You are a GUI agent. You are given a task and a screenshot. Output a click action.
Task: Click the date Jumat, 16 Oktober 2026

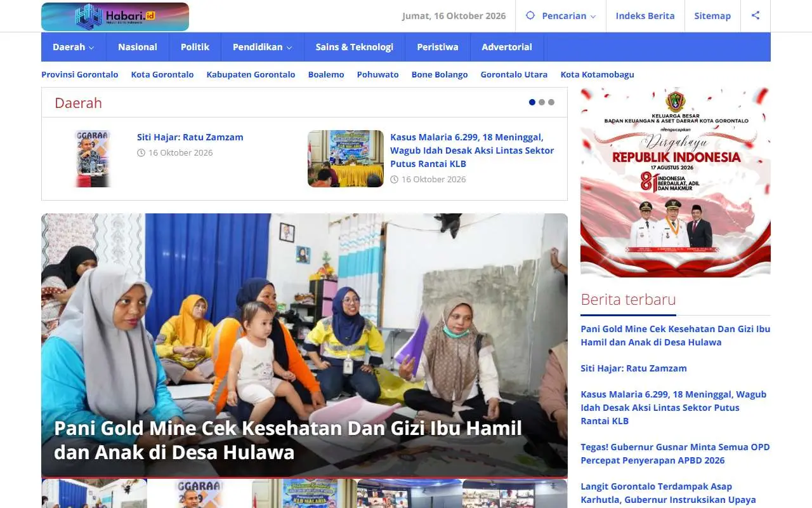pyautogui.click(x=454, y=16)
